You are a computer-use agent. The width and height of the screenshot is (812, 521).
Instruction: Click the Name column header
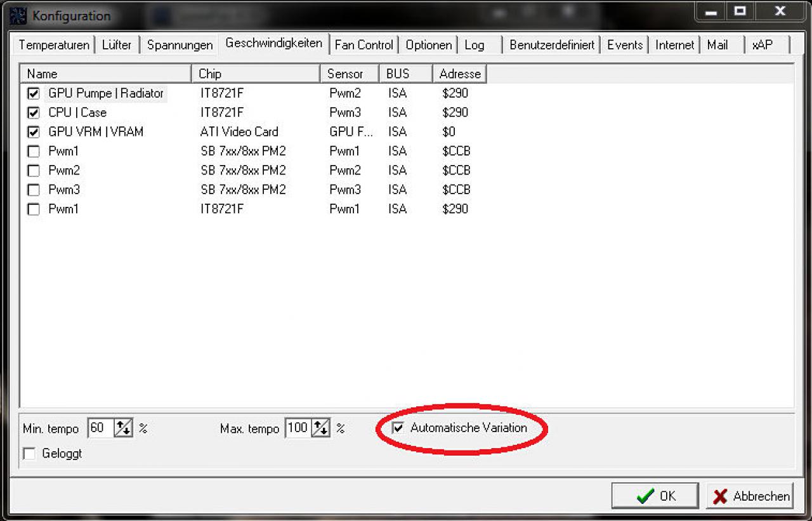105,74
